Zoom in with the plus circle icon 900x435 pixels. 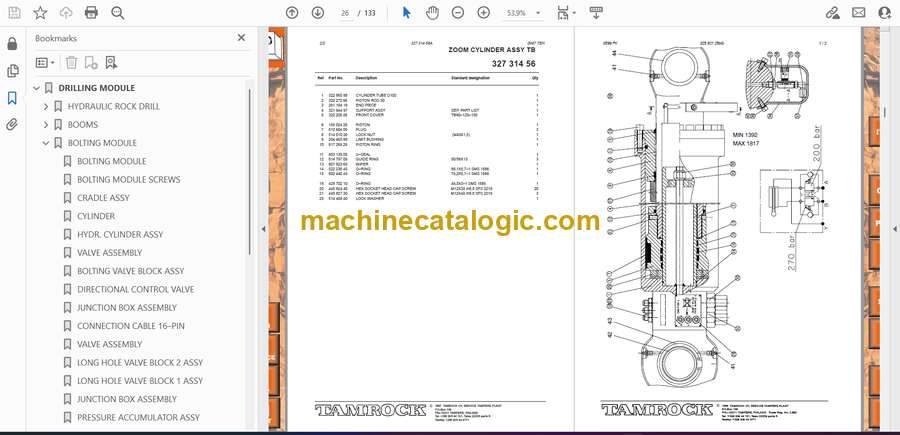[484, 13]
